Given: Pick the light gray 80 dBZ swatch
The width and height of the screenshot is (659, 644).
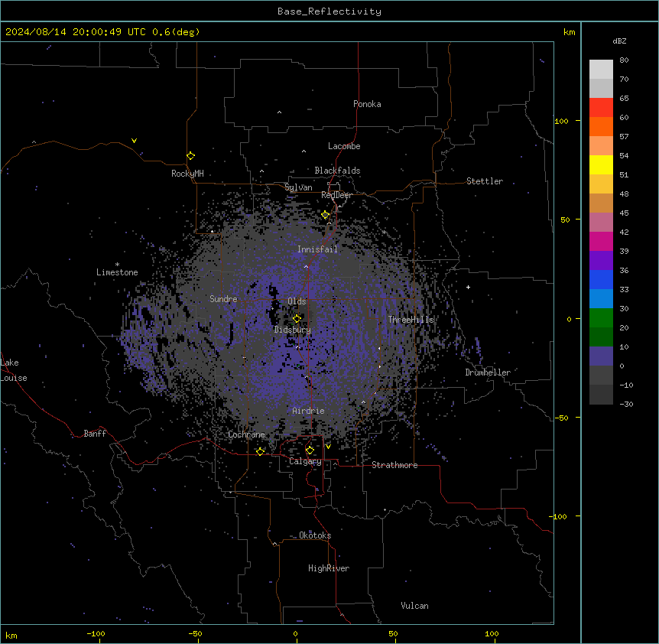Looking at the screenshot, I should coord(601,70).
